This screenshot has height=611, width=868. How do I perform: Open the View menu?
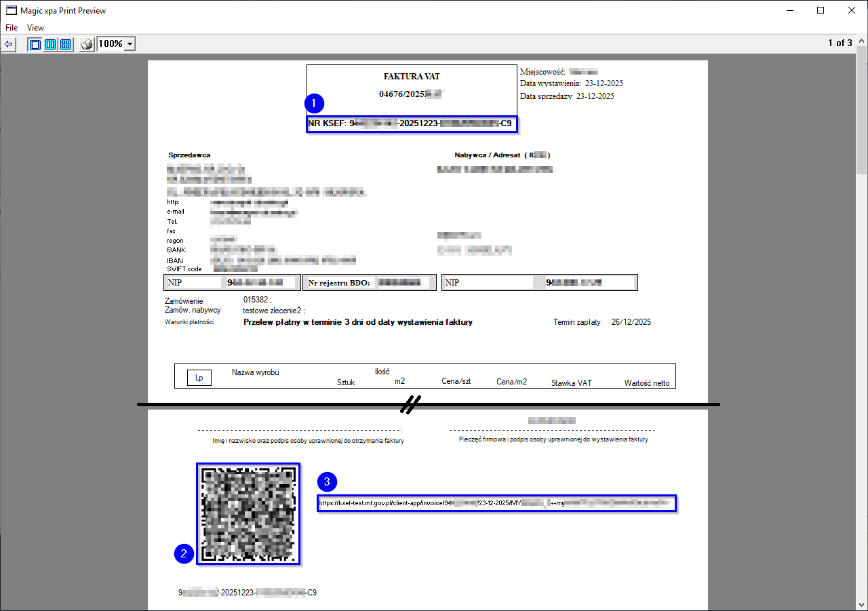35,28
